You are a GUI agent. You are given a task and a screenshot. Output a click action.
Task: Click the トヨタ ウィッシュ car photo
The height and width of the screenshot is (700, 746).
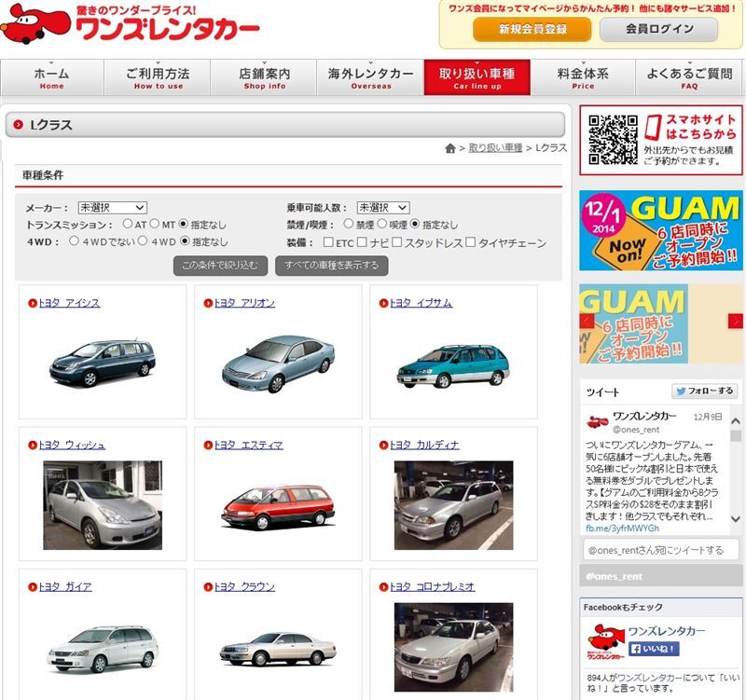tap(103, 505)
